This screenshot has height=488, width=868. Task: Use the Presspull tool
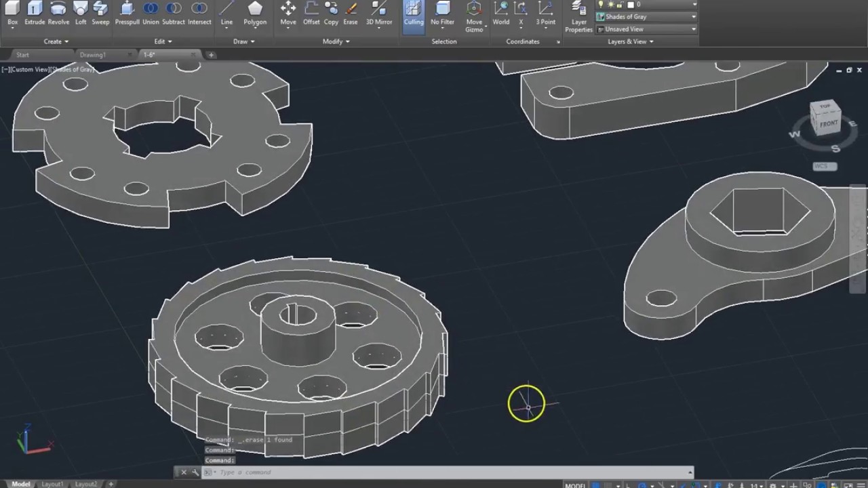click(x=127, y=14)
